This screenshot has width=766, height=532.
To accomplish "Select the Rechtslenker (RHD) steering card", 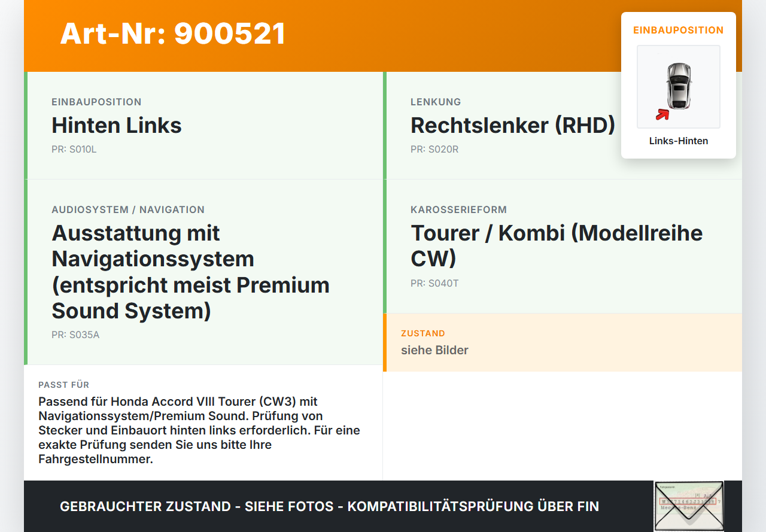I will click(563, 126).
